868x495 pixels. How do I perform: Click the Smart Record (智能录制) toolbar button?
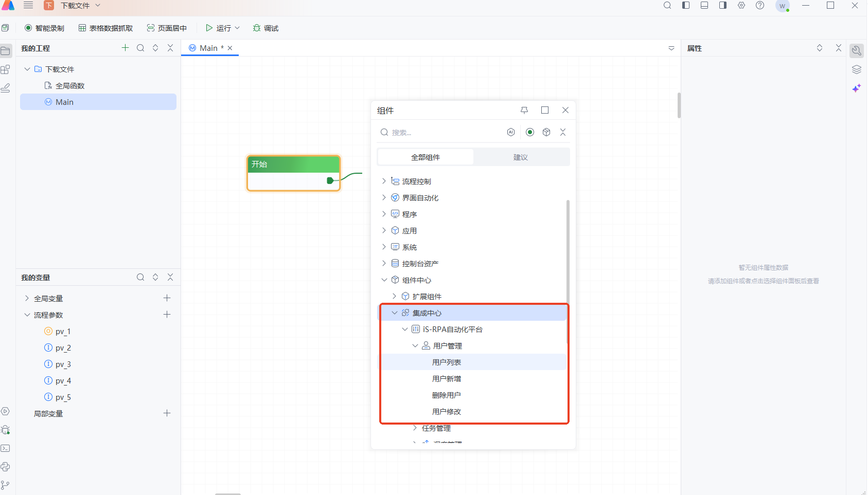pos(45,28)
